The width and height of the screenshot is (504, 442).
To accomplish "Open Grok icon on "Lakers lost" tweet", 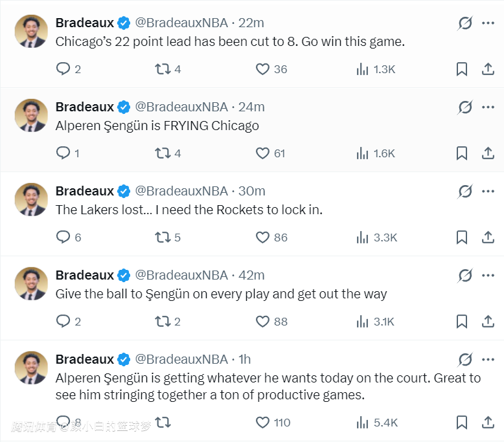I will coord(465,191).
